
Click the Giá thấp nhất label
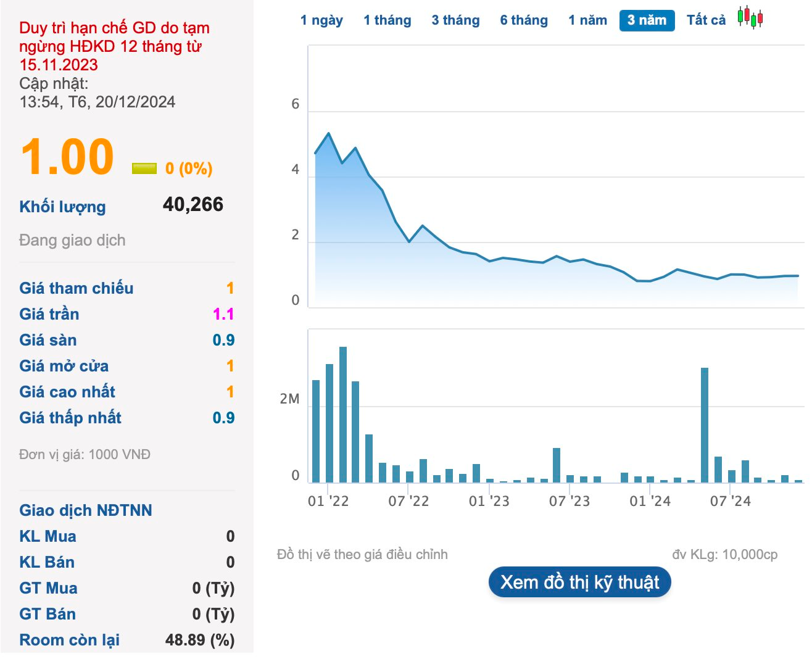[x=70, y=418]
